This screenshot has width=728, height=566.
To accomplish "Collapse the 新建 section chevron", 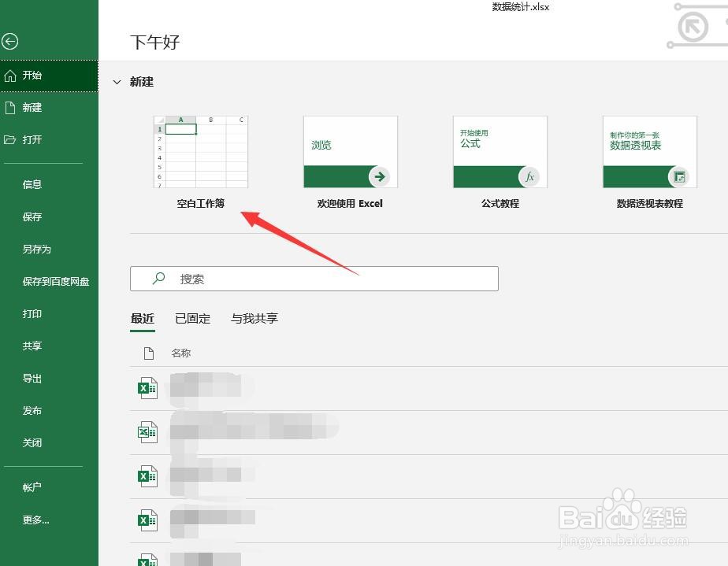I will click(x=117, y=82).
